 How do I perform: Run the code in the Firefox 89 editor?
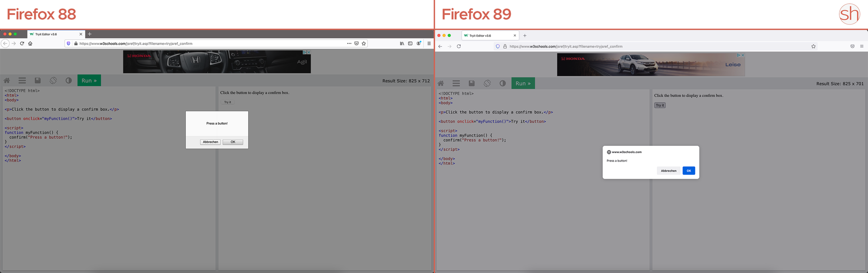click(523, 83)
